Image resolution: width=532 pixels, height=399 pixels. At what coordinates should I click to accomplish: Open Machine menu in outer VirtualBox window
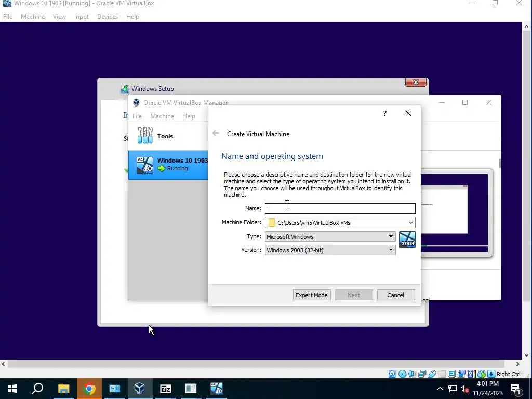pyautogui.click(x=33, y=16)
